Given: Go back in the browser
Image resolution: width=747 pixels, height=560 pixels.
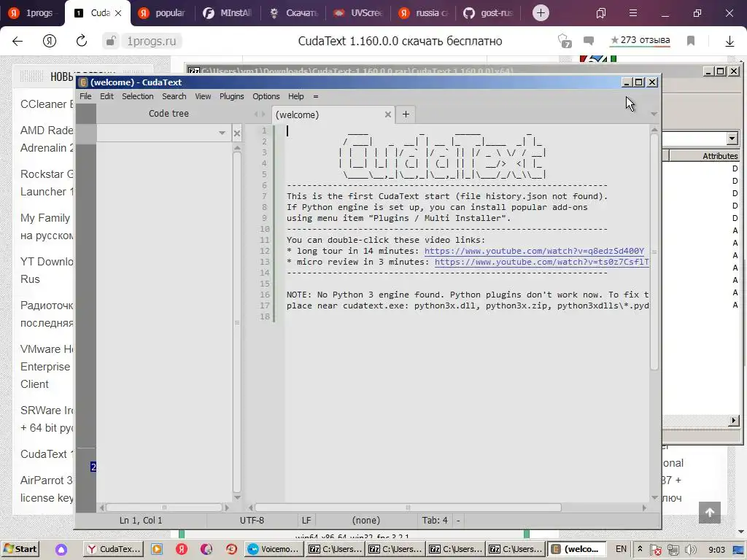Looking at the screenshot, I should [x=18, y=41].
